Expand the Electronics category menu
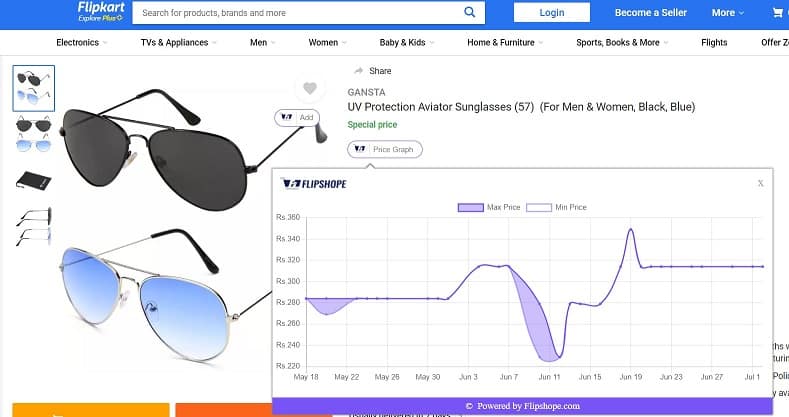Image resolution: width=789 pixels, height=417 pixels. pyautogui.click(x=81, y=43)
